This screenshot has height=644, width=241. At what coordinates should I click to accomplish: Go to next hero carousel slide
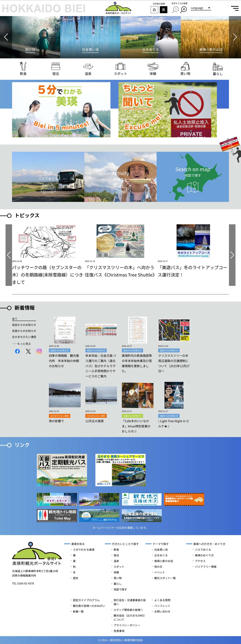pyautogui.click(x=235, y=37)
